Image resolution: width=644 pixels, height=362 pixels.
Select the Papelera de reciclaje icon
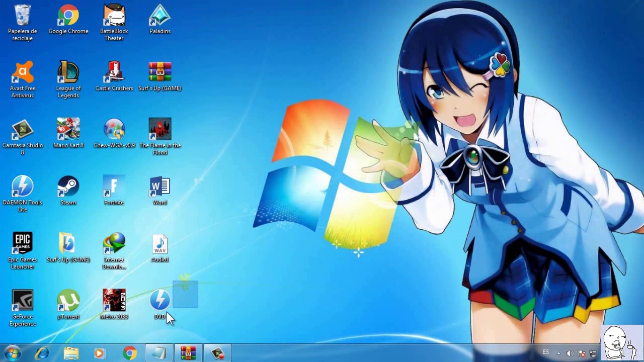click(x=23, y=16)
